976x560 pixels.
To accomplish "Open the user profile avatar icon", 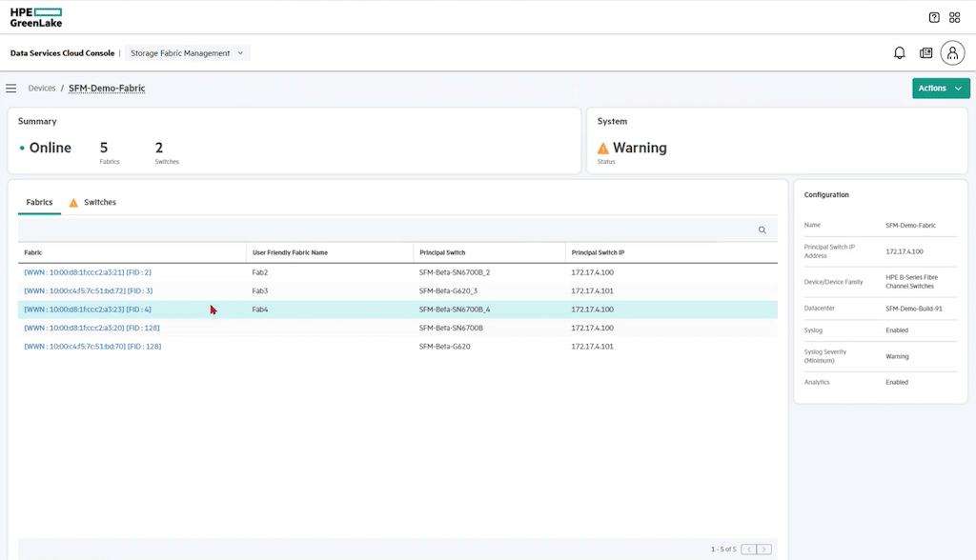I will tap(952, 53).
